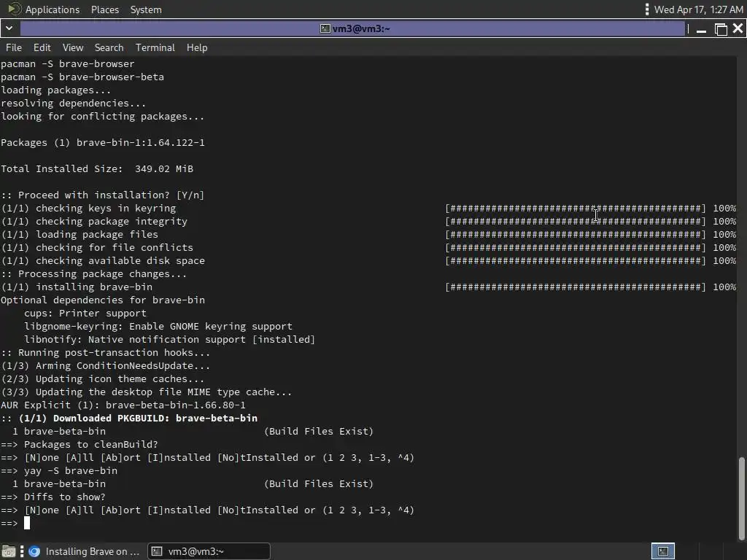Minimize the vm3@vm3 terminal window
This screenshot has height=560, width=747.
click(701, 29)
